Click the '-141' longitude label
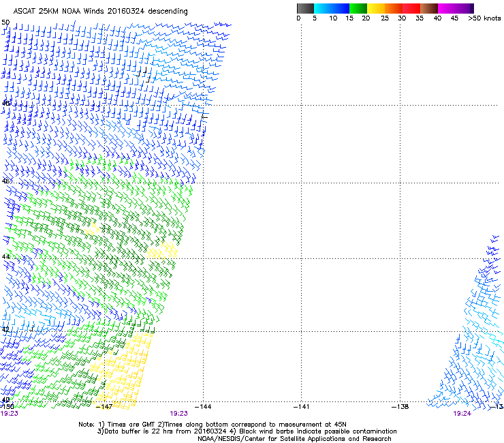 pos(301,407)
